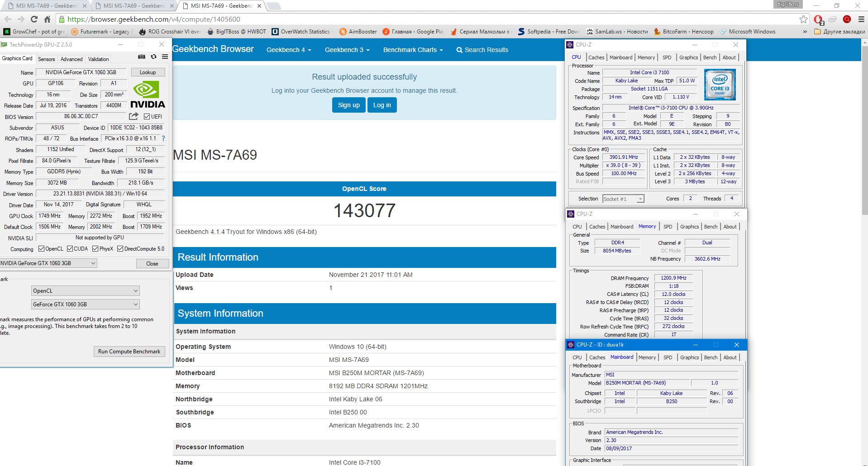The height and width of the screenshot is (466, 868).
Task: Expand the Geekbench 4 navigation menu
Action: pos(289,50)
